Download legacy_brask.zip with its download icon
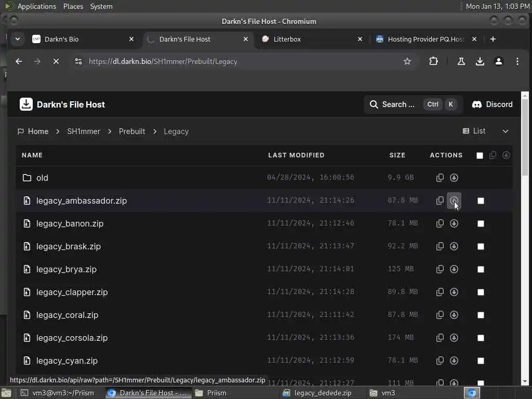532x399 pixels. pos(454,246)
